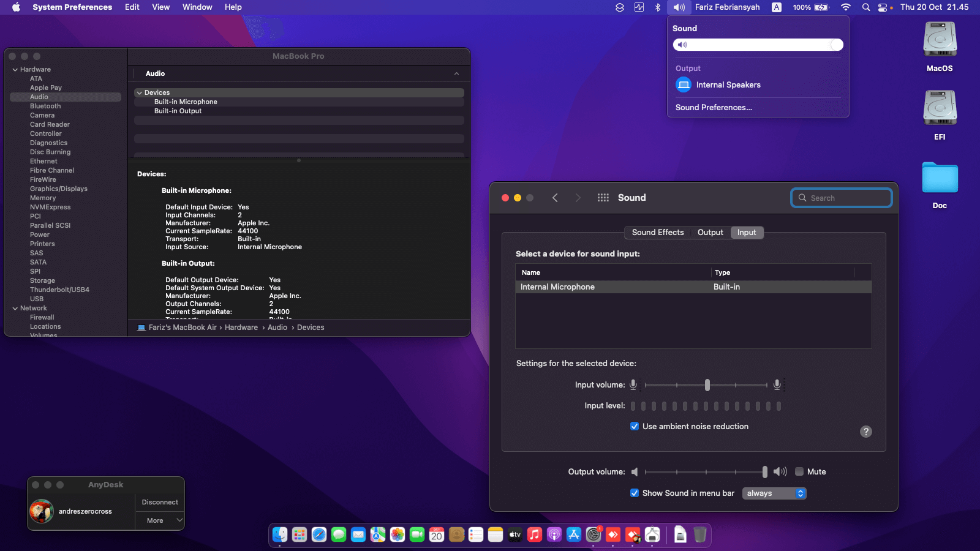Open the help button in Sound preferences

pyautogui.click(x=866, y=432)
